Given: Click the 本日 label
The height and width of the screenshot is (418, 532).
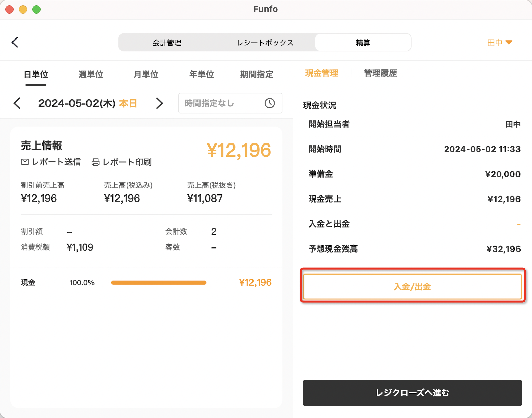Looking at the screenshot, I should 128,103.
